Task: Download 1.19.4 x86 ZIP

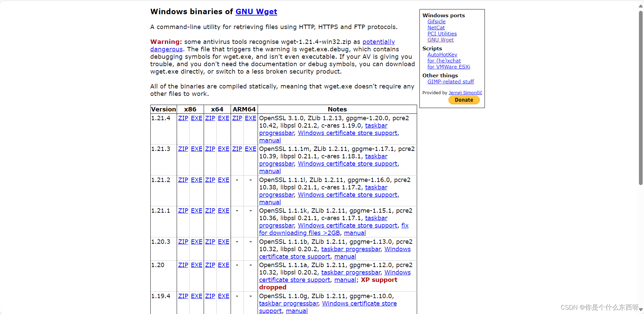Action: [x=183, y=296]
